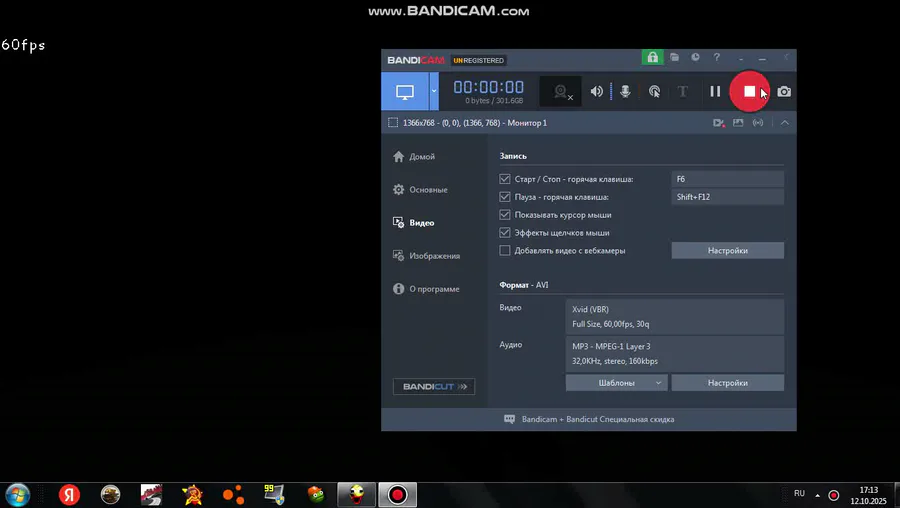Viewport: 900px width, 508px height.
Task: Pause the recording
Action: 715,91
